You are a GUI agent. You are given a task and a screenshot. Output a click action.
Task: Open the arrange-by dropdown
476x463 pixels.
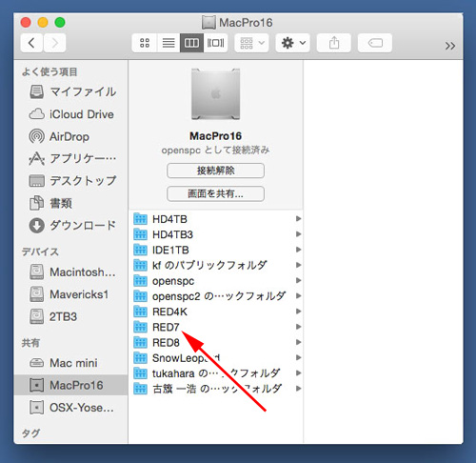click(251, 43)
